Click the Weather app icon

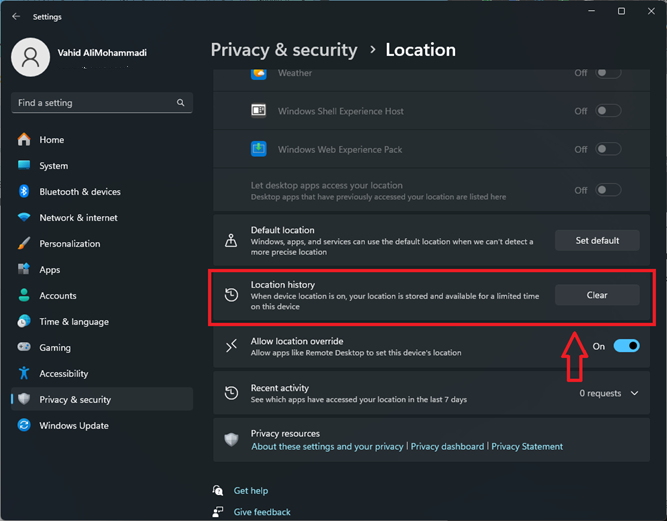[x=259, y=73]
